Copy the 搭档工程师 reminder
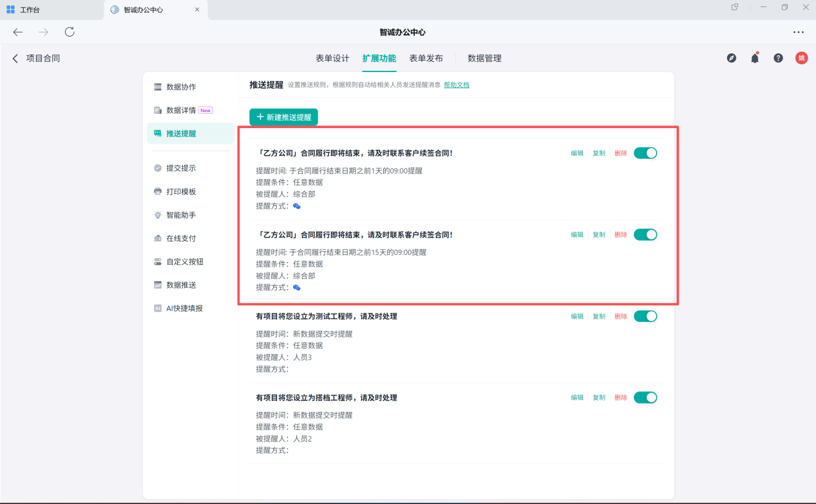 tap(599, 398)
